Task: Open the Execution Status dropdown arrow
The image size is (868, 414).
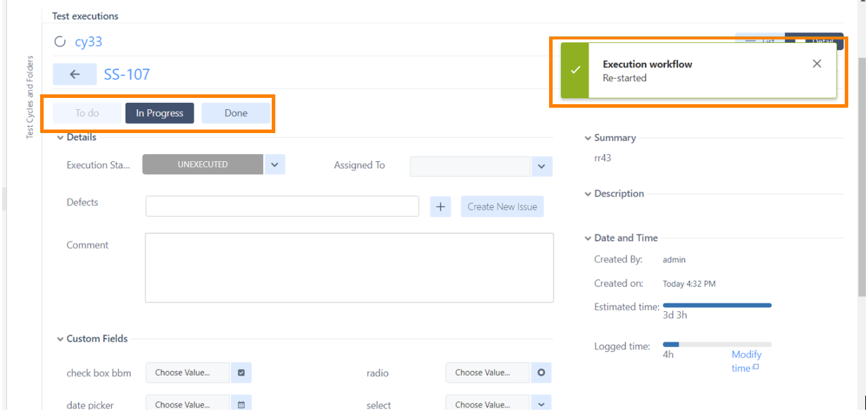Action: [x=275, y=165]
